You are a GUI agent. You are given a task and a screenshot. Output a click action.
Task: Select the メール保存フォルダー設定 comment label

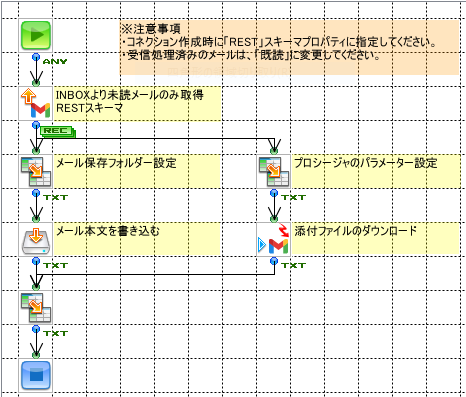click(x=137, y=171)
